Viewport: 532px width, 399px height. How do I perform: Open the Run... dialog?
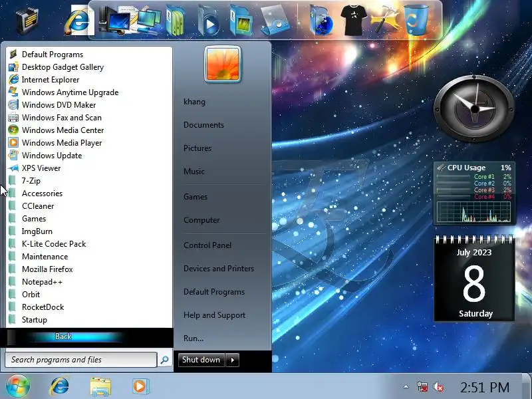click(x=194, y=338)
